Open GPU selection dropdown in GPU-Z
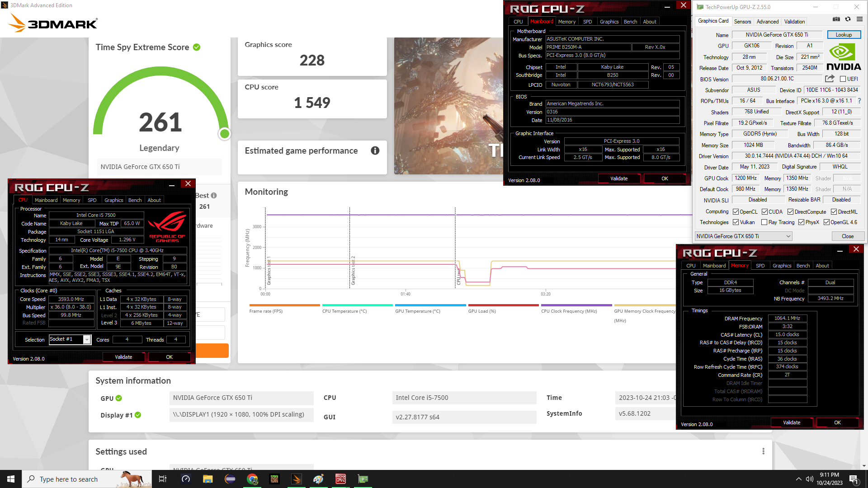The image size is (868, 488). [743, 236]
